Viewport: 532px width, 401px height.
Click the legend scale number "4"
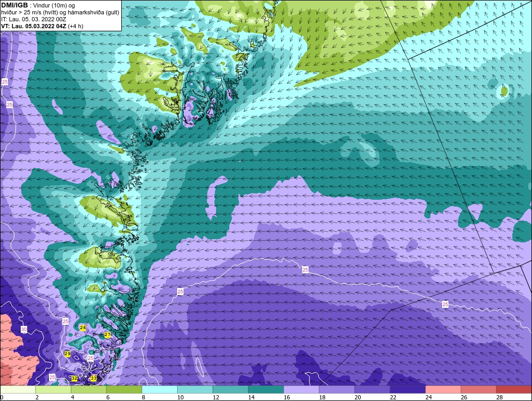tap(72, 397)
